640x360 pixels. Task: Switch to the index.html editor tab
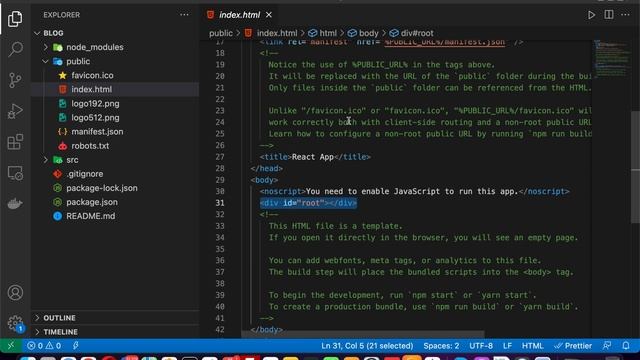239,15
